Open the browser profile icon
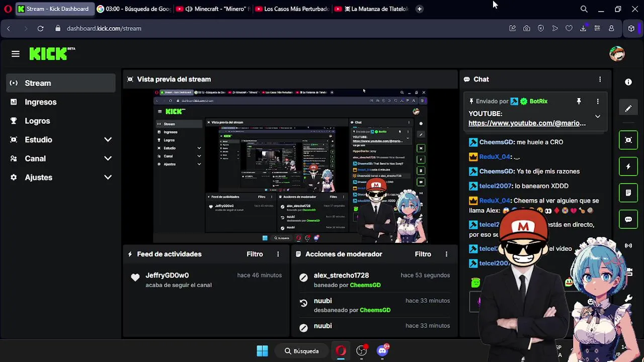This screenshot has height=362, width=644. 611,29
